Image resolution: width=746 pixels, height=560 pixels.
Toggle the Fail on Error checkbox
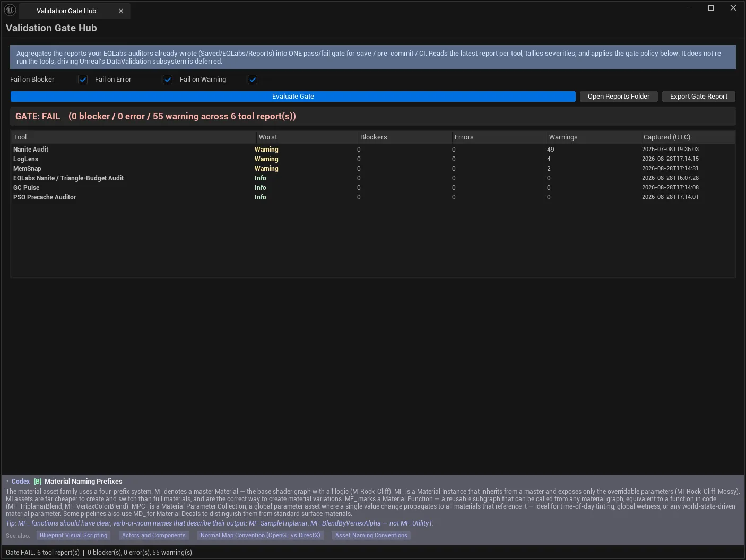point(168,80)
